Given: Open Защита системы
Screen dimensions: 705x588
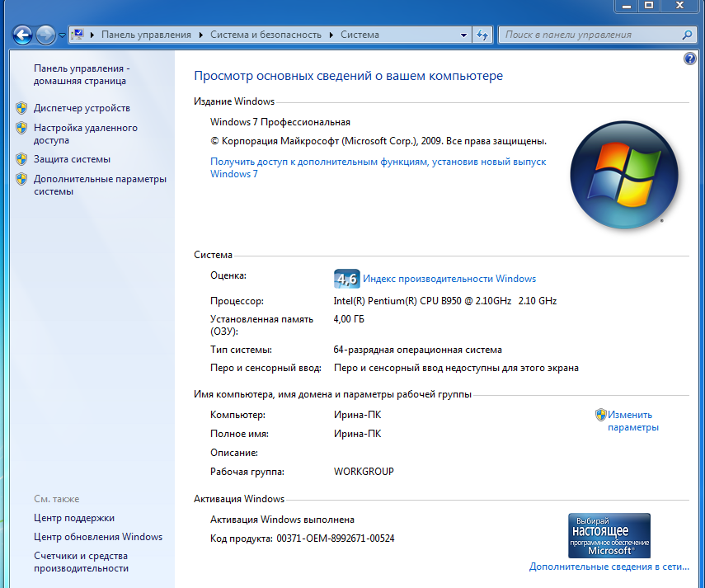Looking at the screenshot, I should point(72,159).
